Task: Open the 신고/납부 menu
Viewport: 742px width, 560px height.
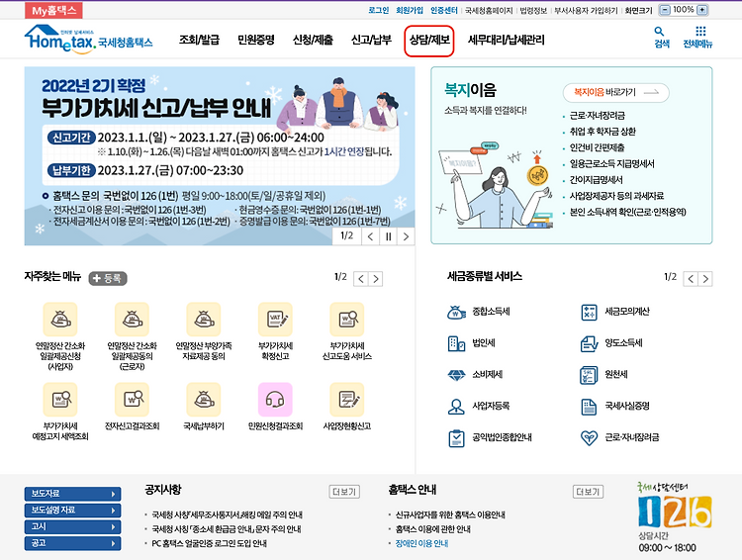Action: 371,41
